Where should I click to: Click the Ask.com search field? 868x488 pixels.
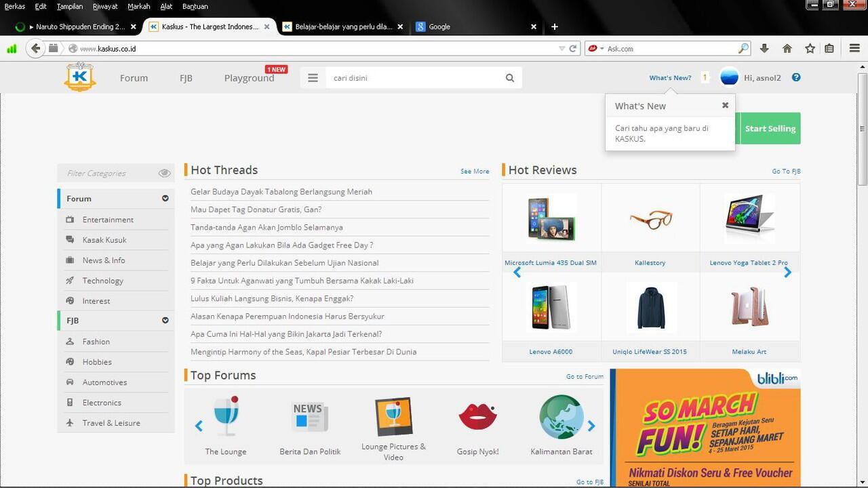(671, 48)
